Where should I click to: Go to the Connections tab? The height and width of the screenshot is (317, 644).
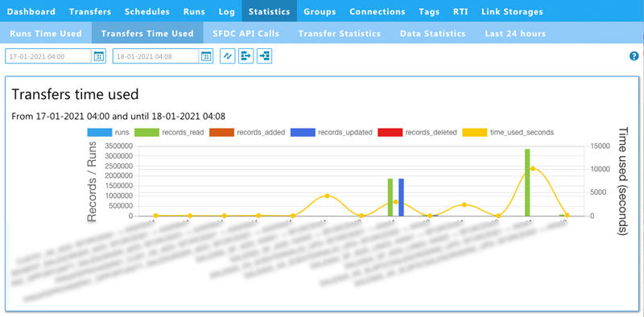coord(378,11)
